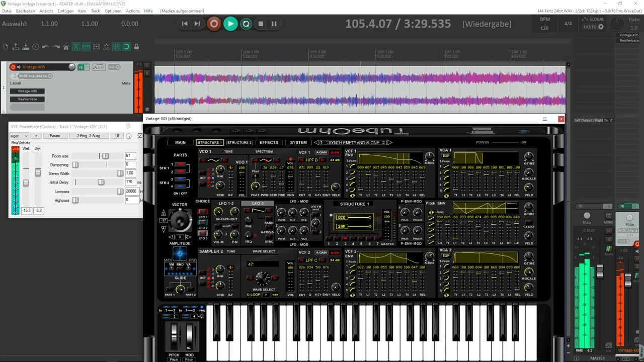Arm Vintage-X05 track for recording
The height and width of the screenshot is (362, 644).
tap(13, 67)
